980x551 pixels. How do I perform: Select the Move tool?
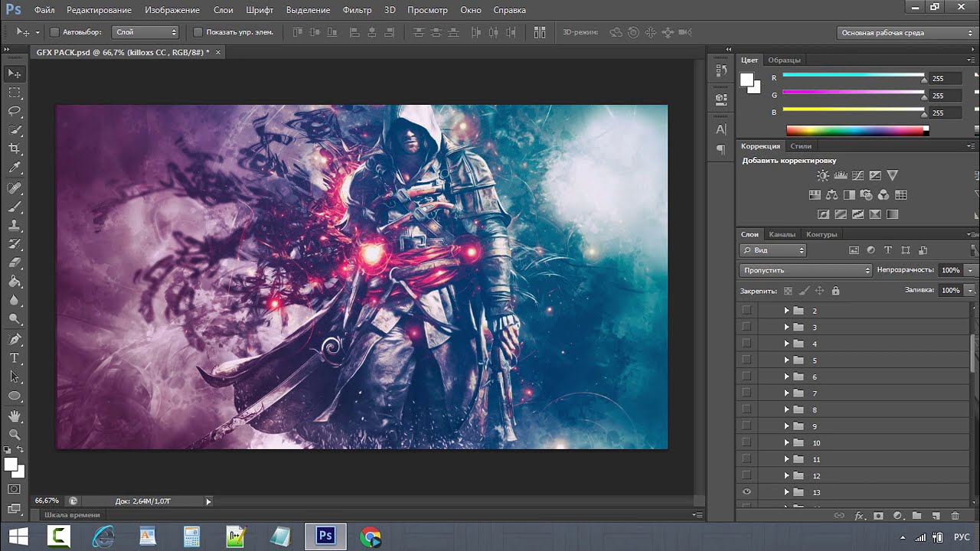click(x=15, y=73)
